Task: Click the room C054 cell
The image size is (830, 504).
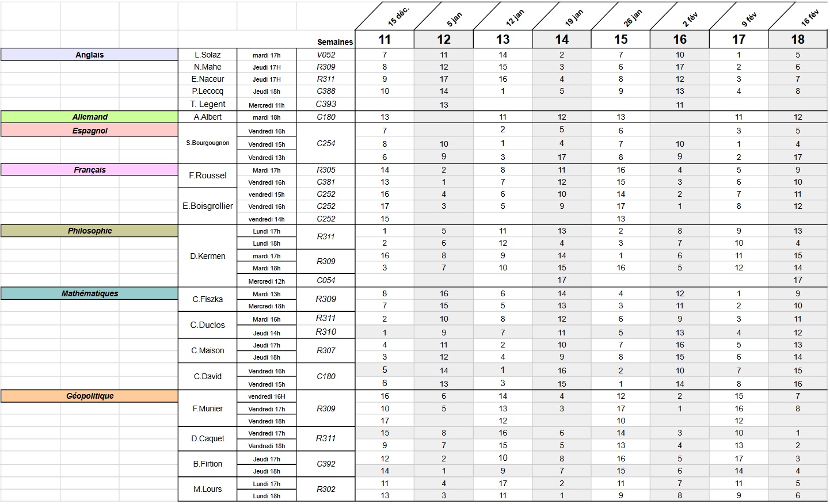Action: [326, 280]
